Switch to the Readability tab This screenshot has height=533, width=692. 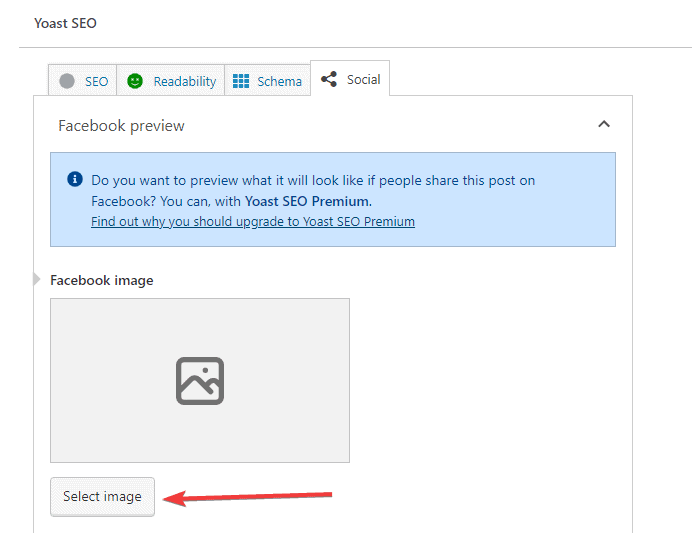click(171, 80)
